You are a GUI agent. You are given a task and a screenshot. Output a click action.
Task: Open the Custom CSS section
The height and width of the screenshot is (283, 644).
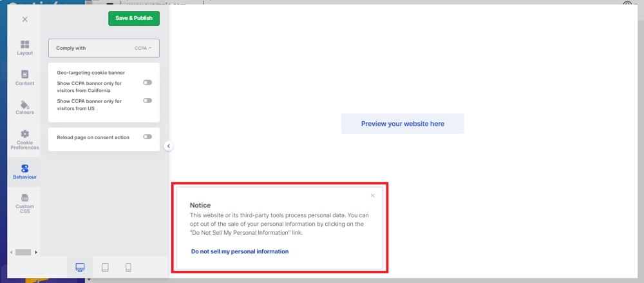(x=24, y=204)
